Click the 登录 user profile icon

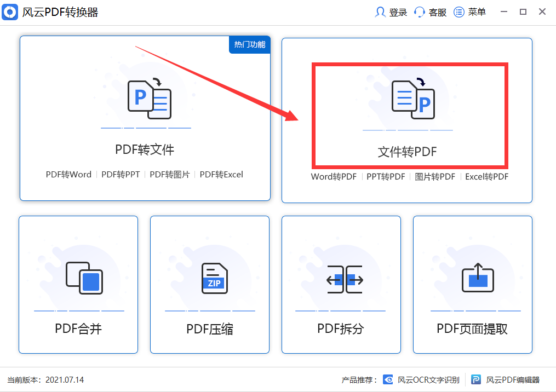click(x=380, y=12)
